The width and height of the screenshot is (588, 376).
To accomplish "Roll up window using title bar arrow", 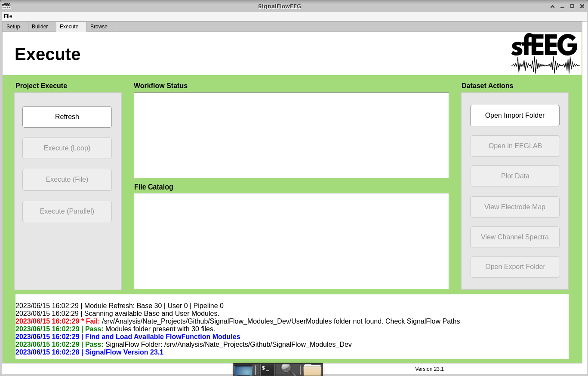I will pyautogui.click(x=553, y=6).
